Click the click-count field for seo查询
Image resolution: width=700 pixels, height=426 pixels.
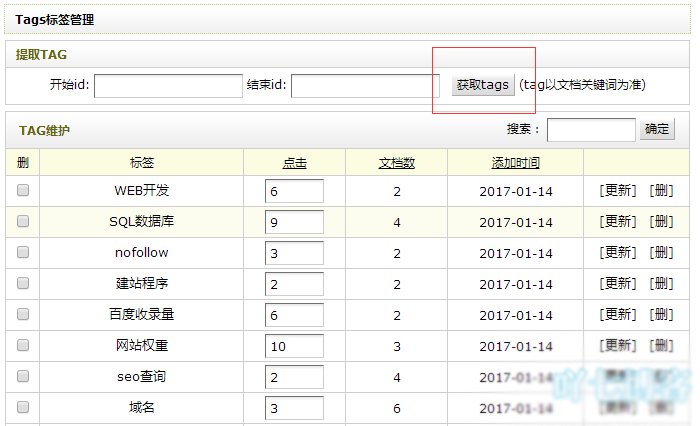pos(294,377)
